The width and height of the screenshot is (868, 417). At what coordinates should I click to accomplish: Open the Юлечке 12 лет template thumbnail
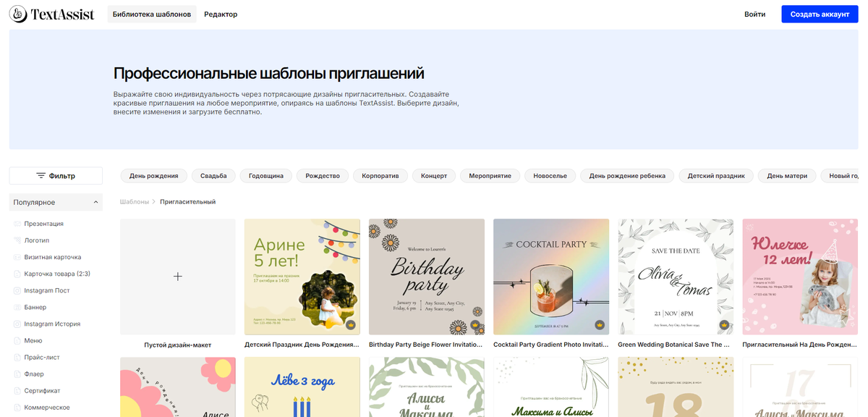click(x=800, y=277)
